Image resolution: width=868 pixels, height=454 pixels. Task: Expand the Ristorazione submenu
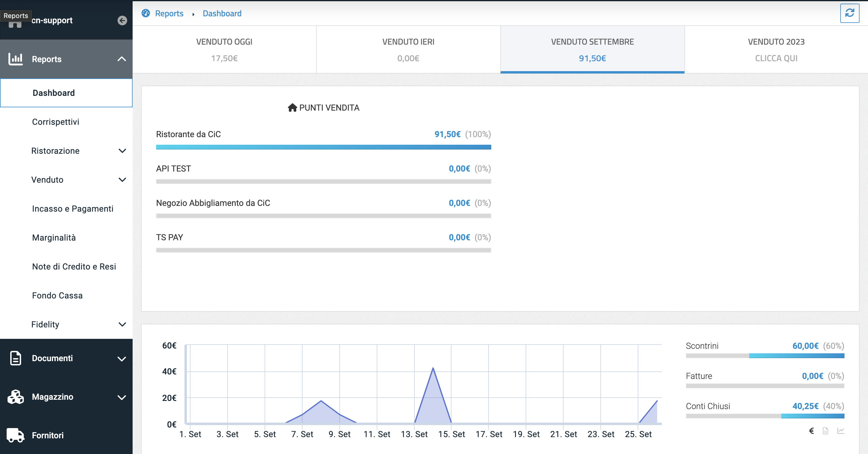[122, 151]
